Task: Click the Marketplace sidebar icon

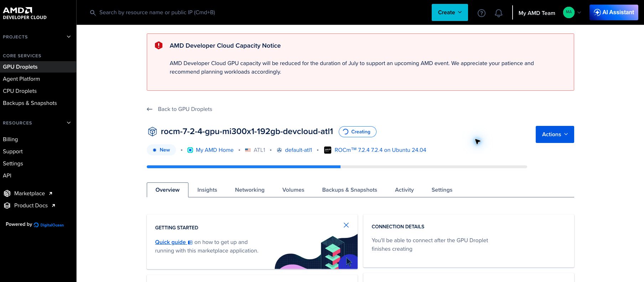Action: tap(7, 193)
